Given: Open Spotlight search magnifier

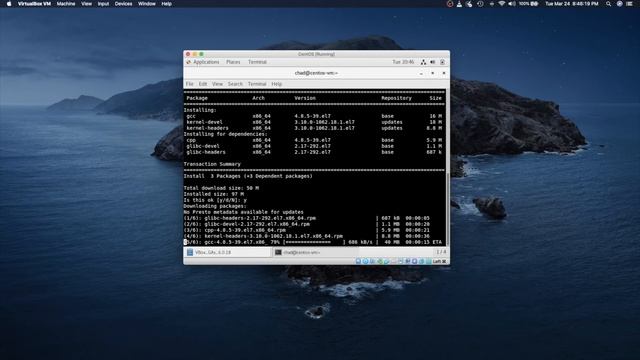Looking at the screenshot, I should pos(608,4).
